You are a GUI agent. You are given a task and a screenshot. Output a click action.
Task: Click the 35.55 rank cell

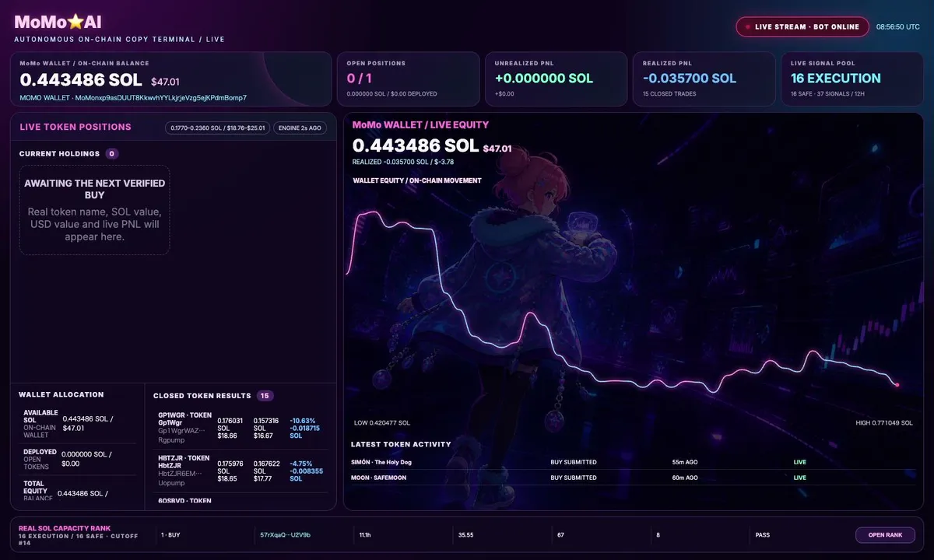point(465,535)
